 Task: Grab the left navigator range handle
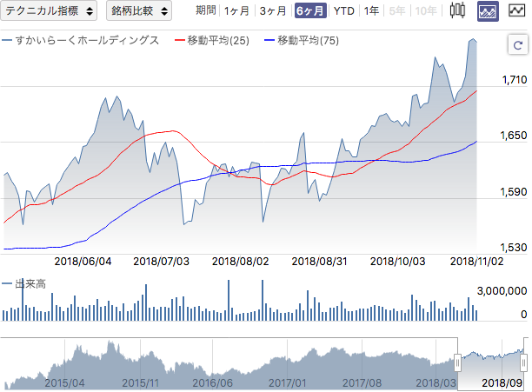(x=457, y=362)
